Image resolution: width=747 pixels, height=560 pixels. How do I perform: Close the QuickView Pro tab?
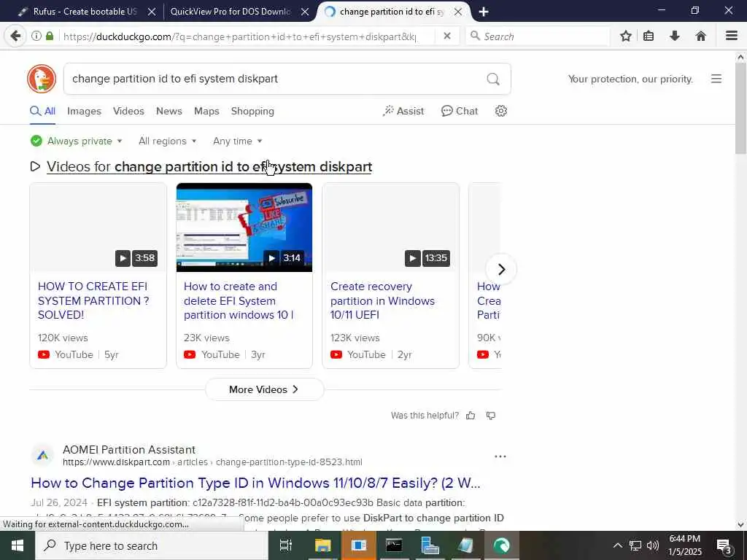[305, 12]
